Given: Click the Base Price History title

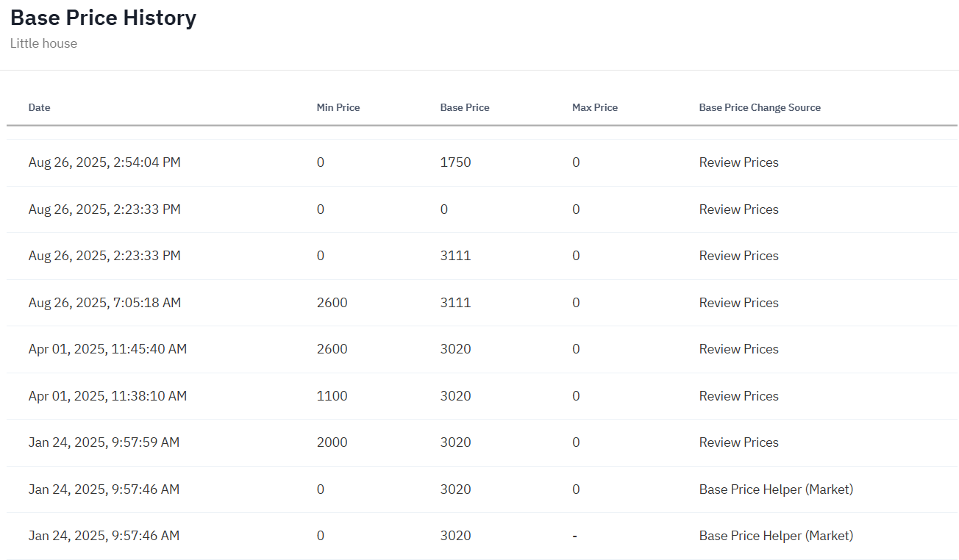Looking at the screenshot, I should [103, 18].
